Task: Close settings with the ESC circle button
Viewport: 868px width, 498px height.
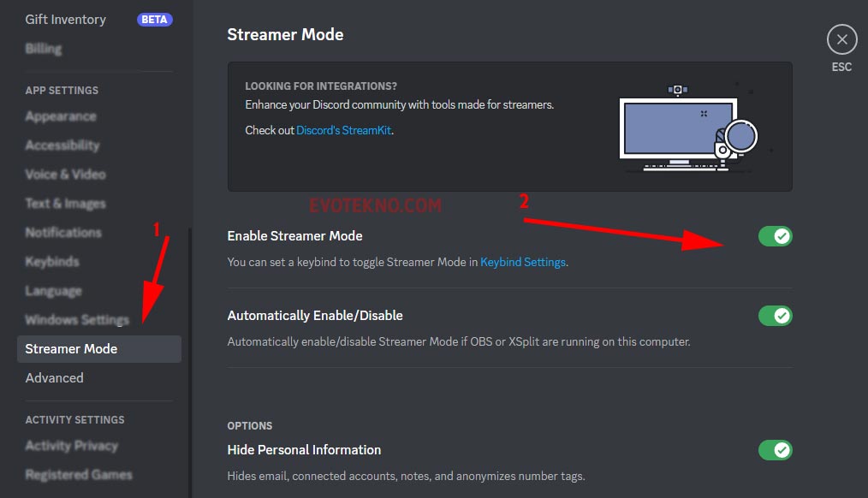Action: pos(841,39)
